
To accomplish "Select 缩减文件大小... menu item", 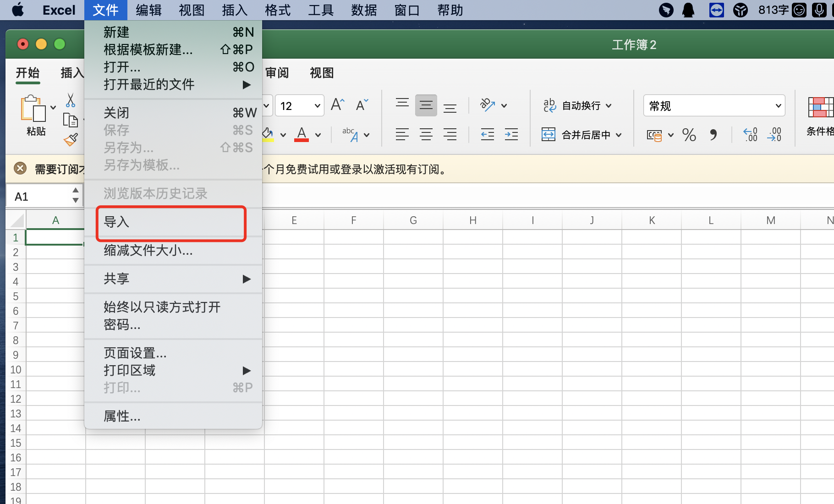I will coord(173,251).
